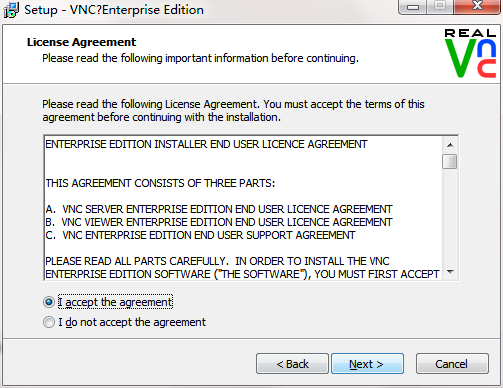Click the setup installer icon in title bar
Screen dimensions: 503x388
tap(11, 10)
